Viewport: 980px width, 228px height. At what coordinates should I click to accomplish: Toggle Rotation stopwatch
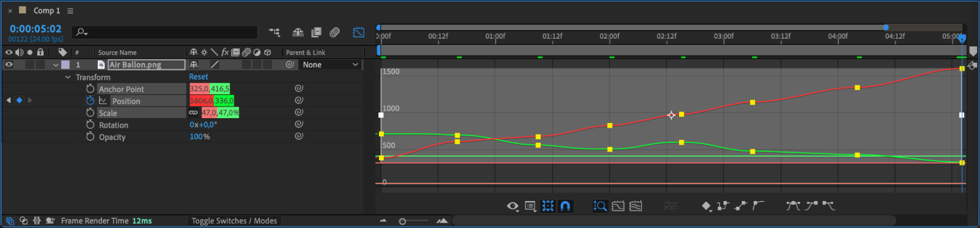[x=90, y=125]
